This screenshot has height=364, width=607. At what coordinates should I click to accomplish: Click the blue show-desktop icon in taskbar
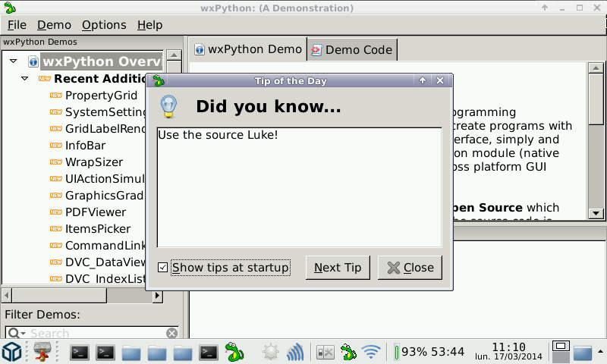(x=583, y=353)
